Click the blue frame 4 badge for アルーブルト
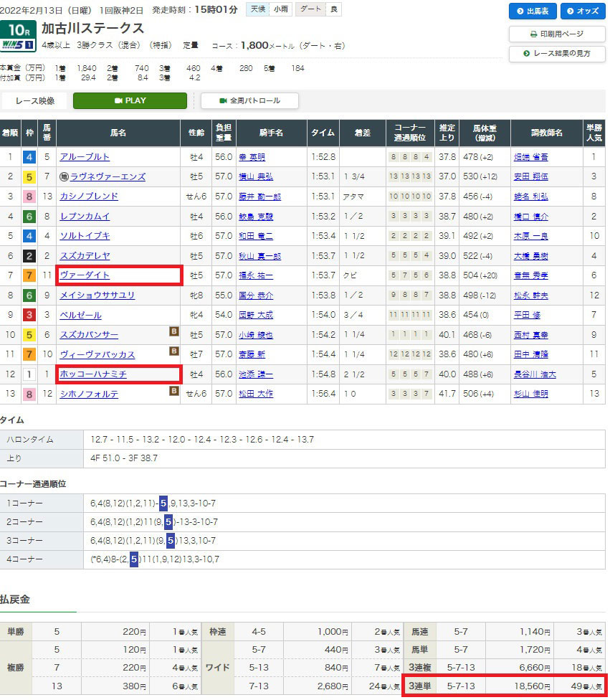The height and width of the screenshot is (700, 610). pyautogui.click(x=29, y=157)
